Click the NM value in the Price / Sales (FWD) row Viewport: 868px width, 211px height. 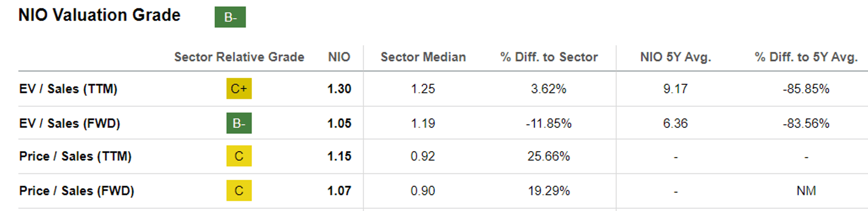coord(806,191)
